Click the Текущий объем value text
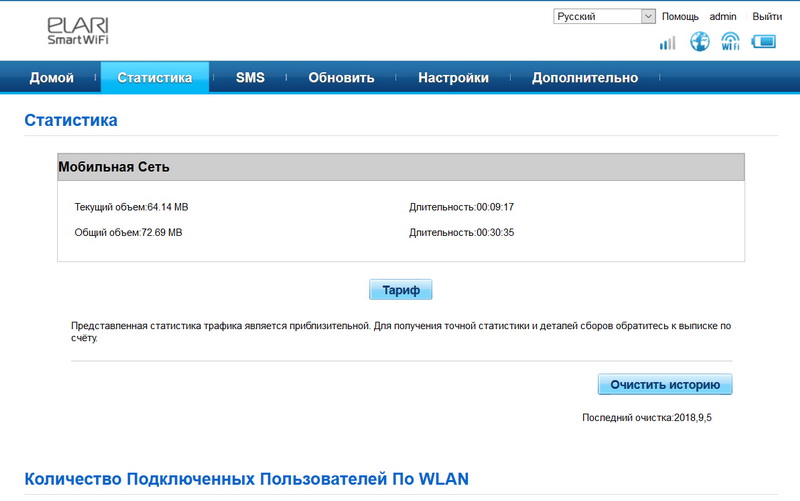Image resolution: width=800 pixels, height=501 pixels. click(x=131, y=207)
